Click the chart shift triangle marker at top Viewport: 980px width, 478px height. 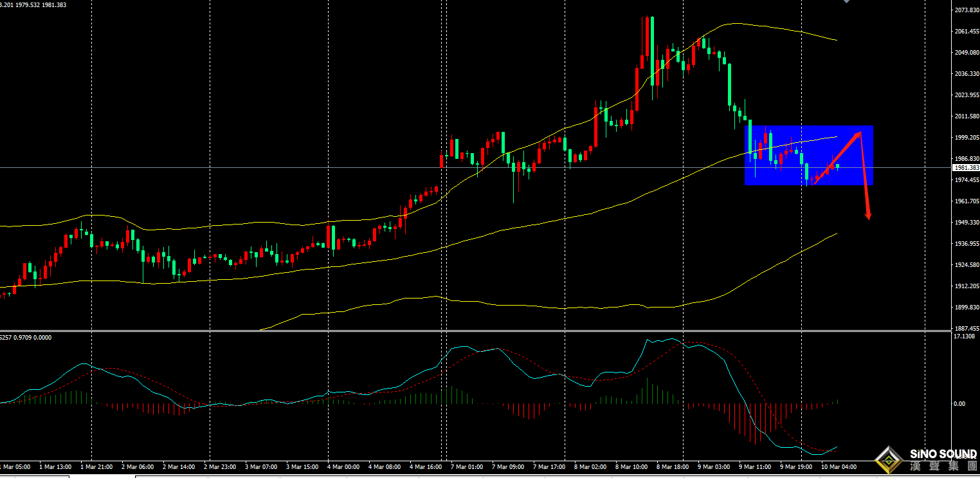click(x=846, y=2)
